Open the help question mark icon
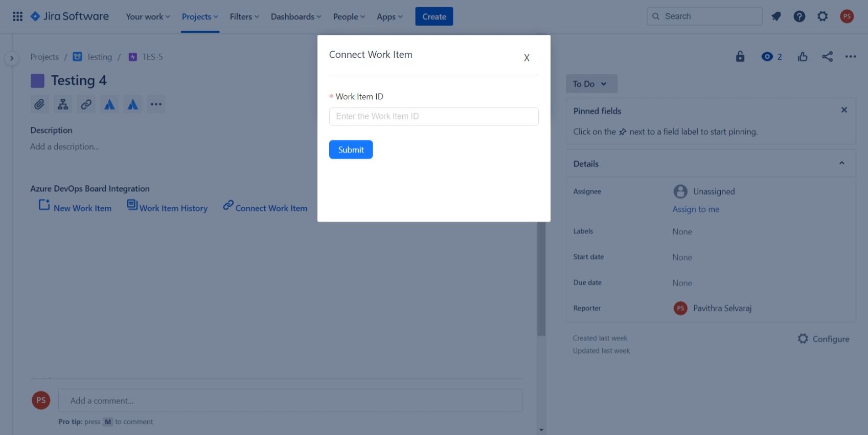Screen dimensions: 868x435 pos(799,16)
